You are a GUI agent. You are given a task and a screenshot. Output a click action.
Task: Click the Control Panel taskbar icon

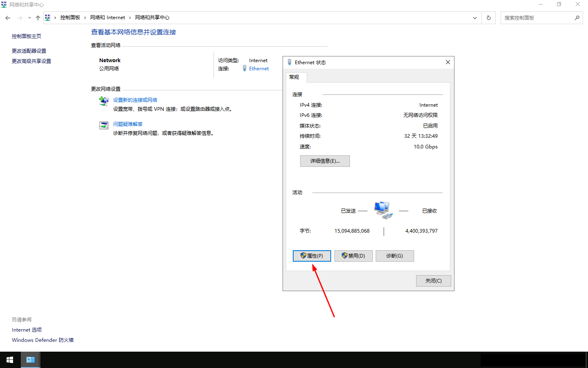click(31, 360)
